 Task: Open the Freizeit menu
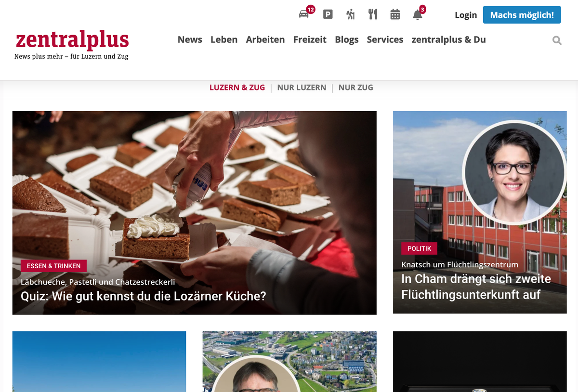(x=310, y=39)
